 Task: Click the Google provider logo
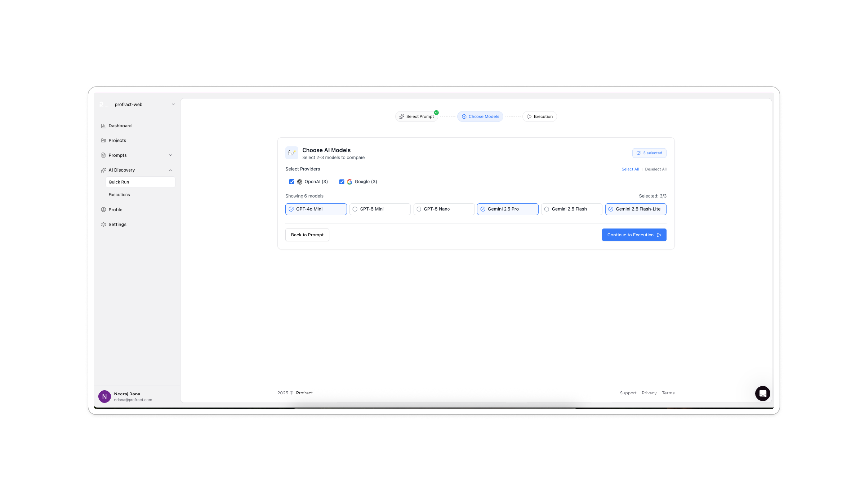350,182
